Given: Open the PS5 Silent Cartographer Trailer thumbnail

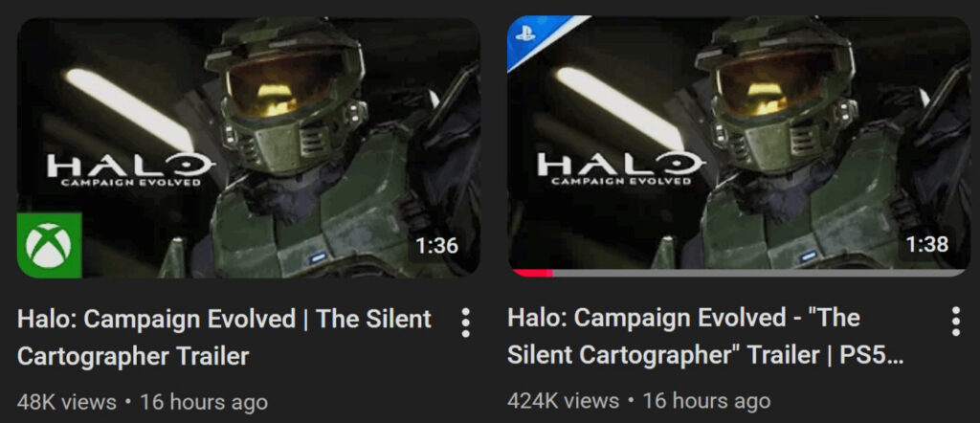Looking at the screenshot, I should pos(740,146).
